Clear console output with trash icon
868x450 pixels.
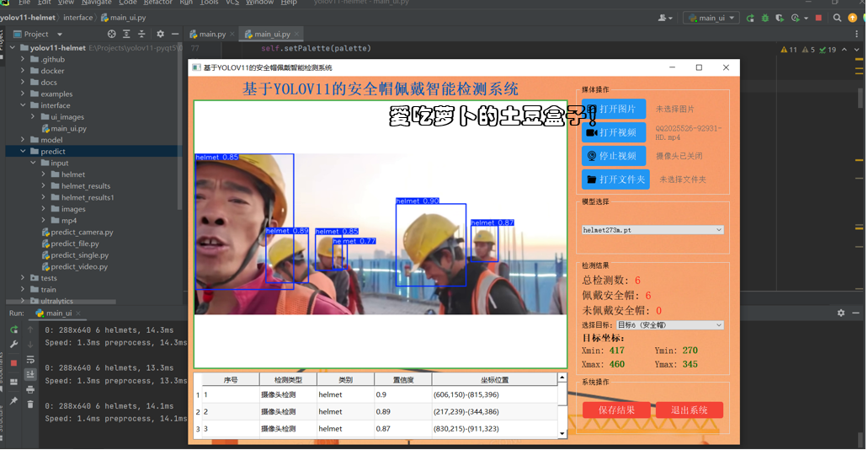click(x=30, y=404)
